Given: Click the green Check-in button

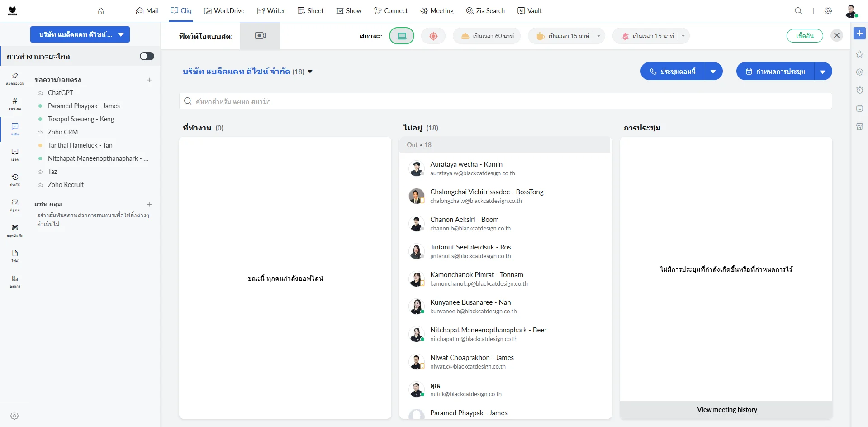Looking at the screenshot, I should pyautogui.click(x=804, y=36).
